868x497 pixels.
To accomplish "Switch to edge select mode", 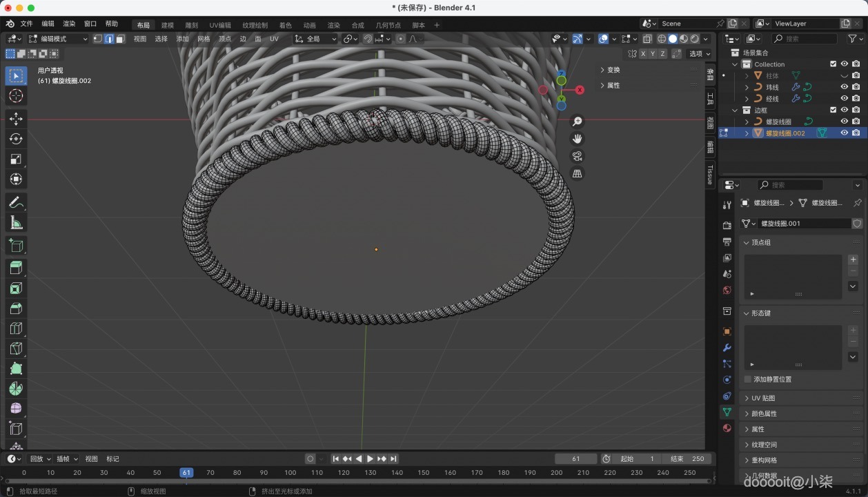I will coord(109,39).
